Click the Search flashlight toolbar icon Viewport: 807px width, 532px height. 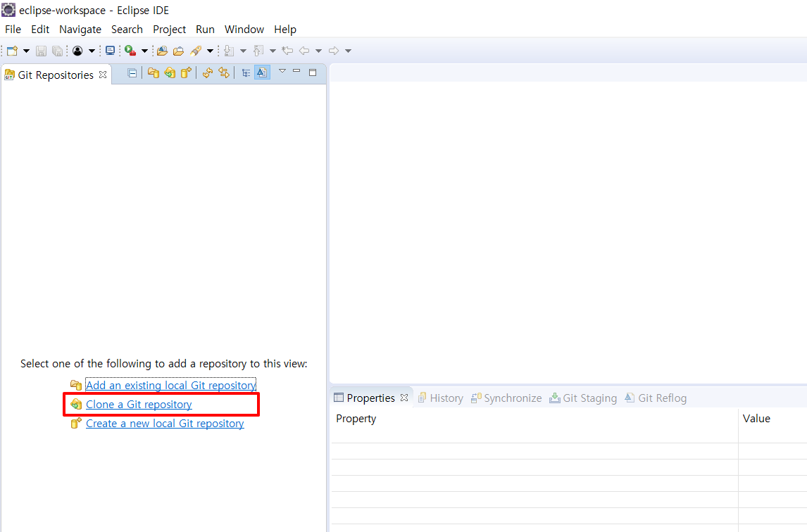click(196, 51)
